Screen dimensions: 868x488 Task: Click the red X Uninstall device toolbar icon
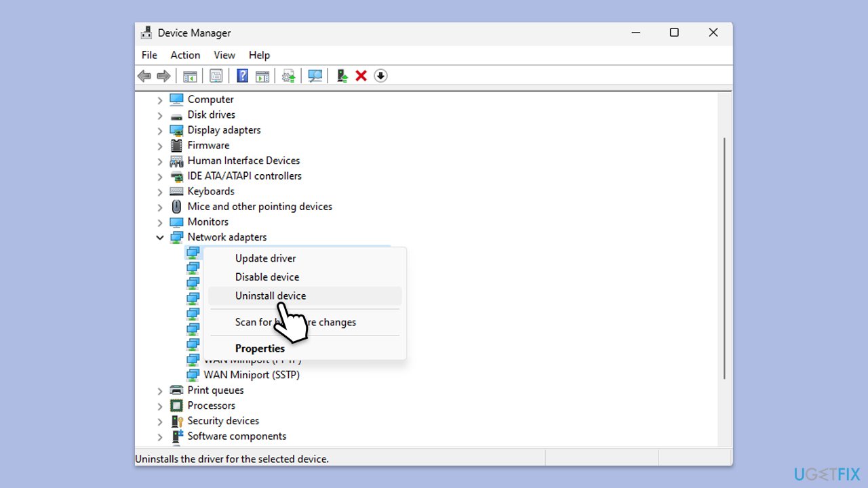361,76
